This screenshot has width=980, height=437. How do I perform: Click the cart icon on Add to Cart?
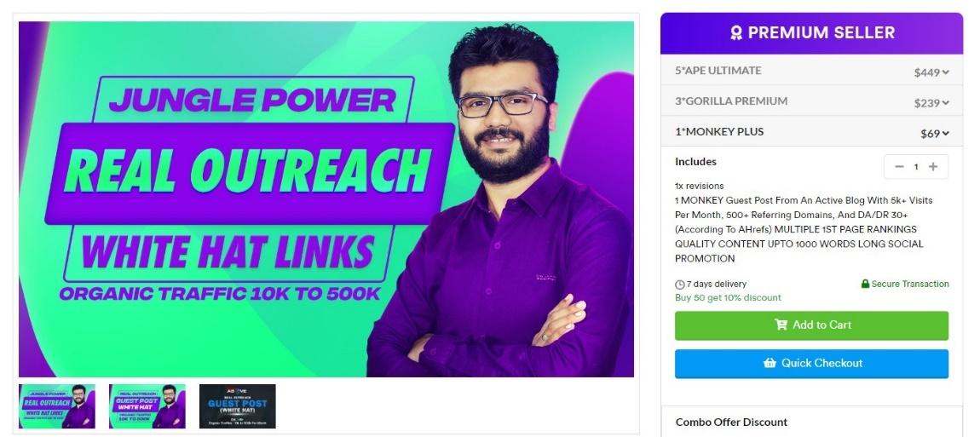click(781, 325)
